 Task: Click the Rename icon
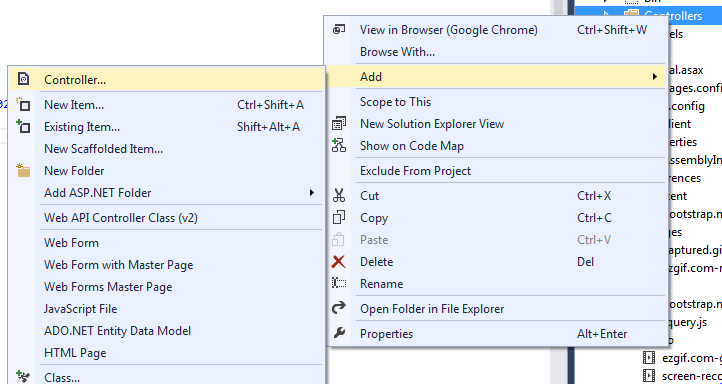click(339, 283)
